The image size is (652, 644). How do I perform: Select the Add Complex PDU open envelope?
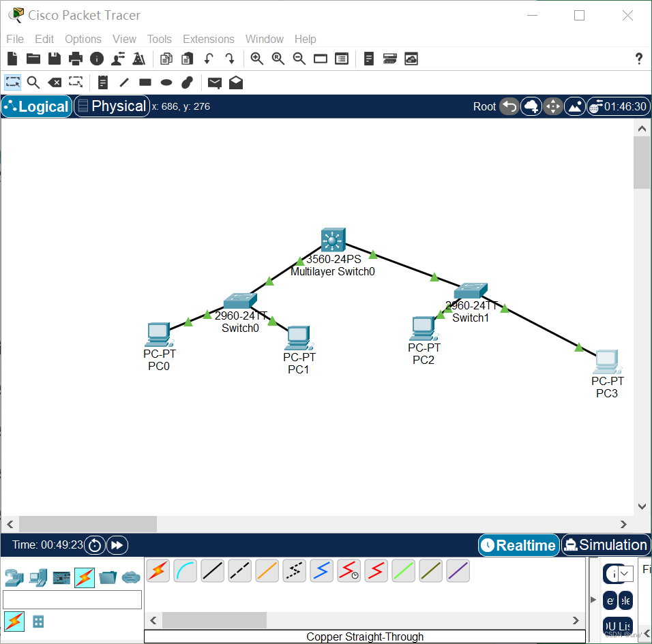(x=236, y=82)
